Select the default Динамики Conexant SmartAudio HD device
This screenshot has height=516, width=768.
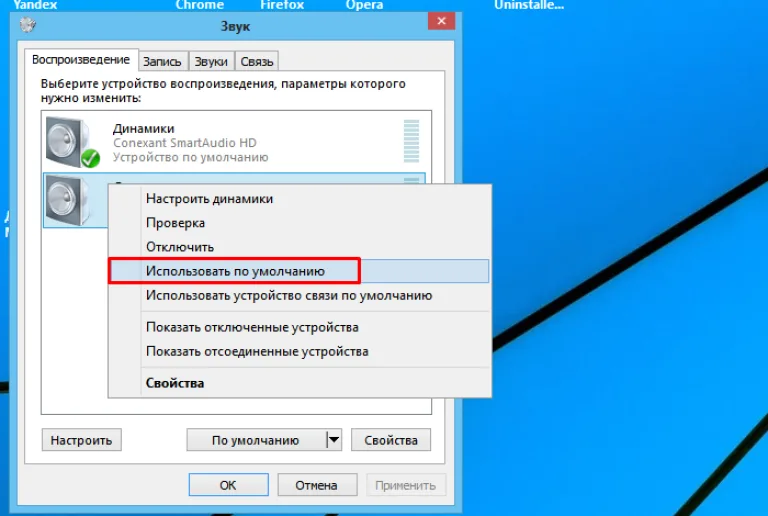[234, 142]
